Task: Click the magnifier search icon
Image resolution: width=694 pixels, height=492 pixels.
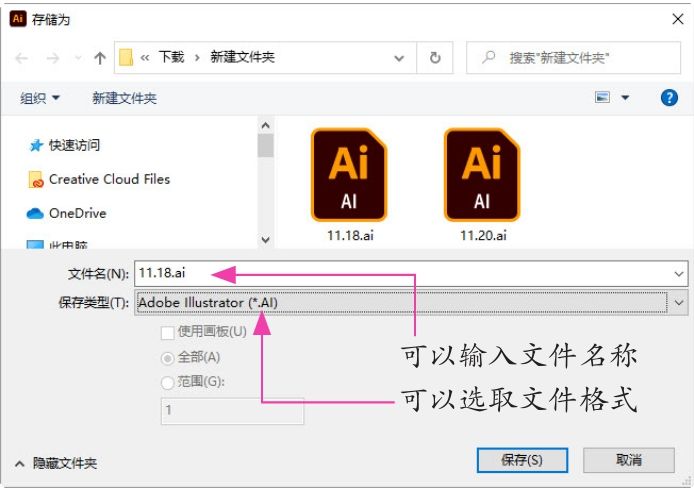Action: point(489,57)
